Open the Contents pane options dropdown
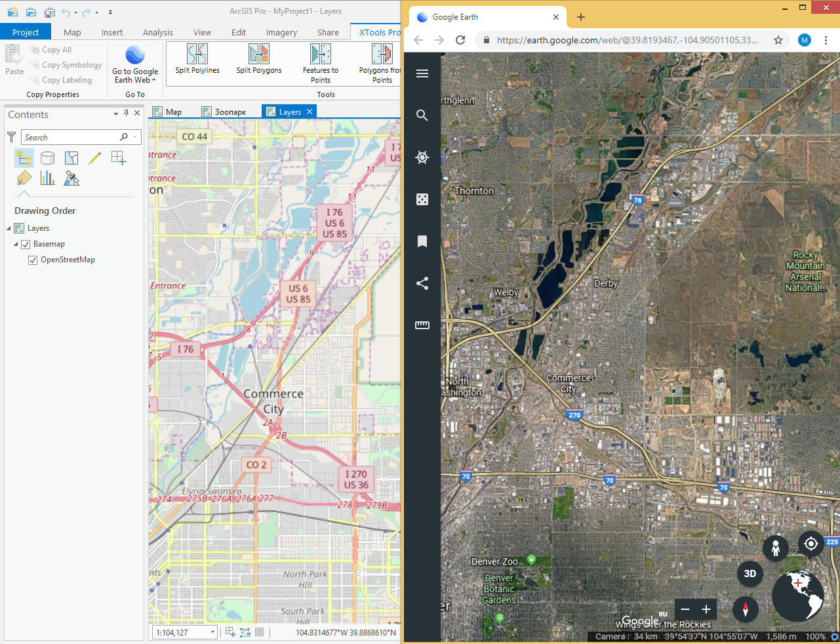 (116, 113)
